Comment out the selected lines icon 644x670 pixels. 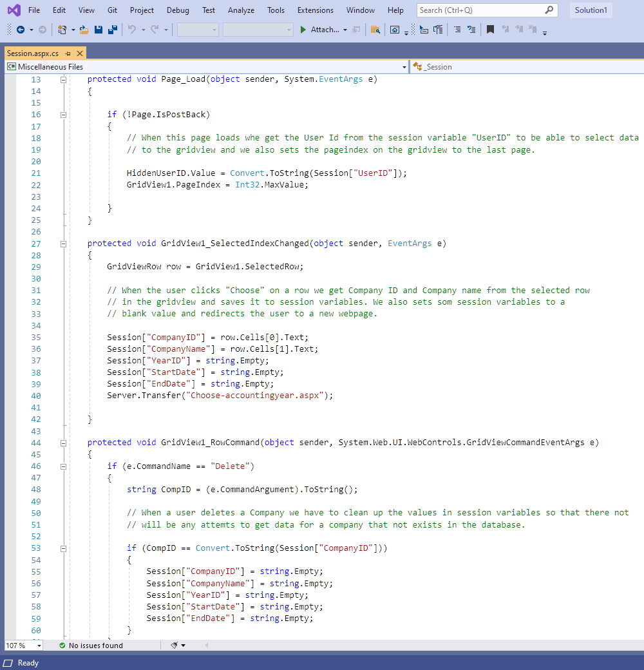[457, 30]
